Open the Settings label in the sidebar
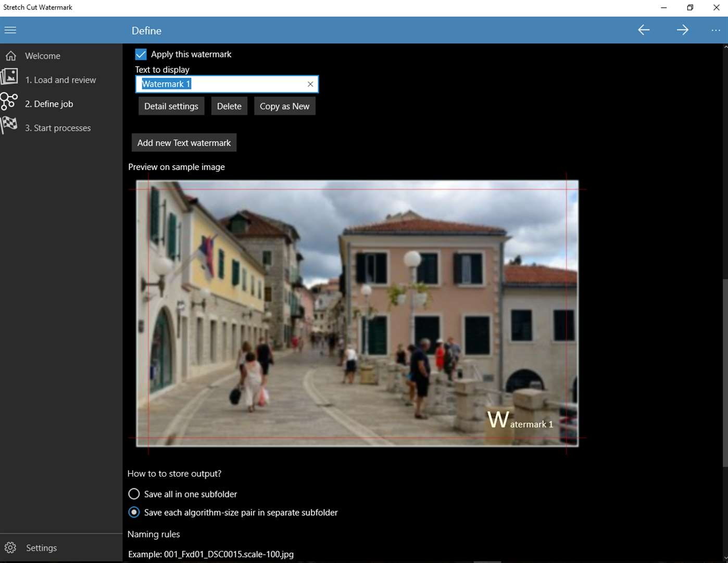This screenshot has height=563, width=728. point(42,548)
